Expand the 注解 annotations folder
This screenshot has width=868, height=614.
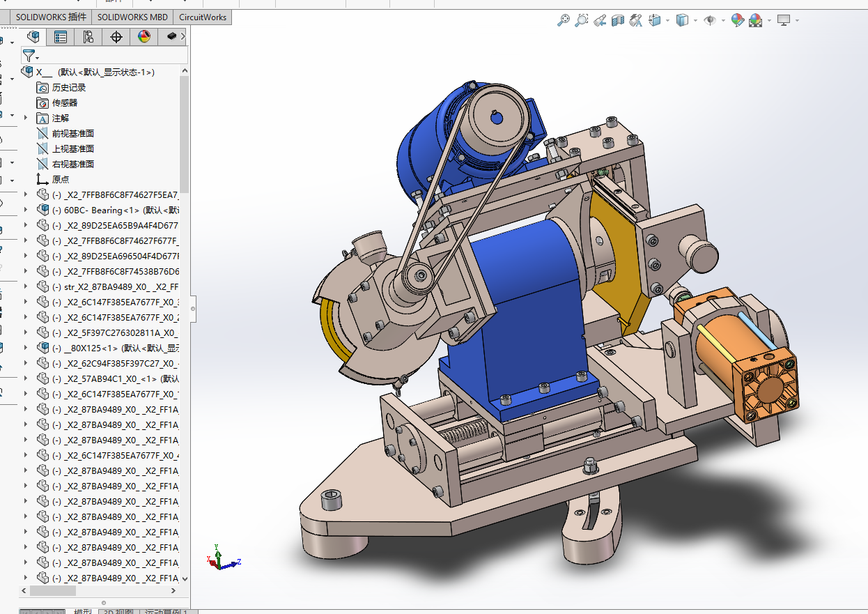(x=26, y=118)
